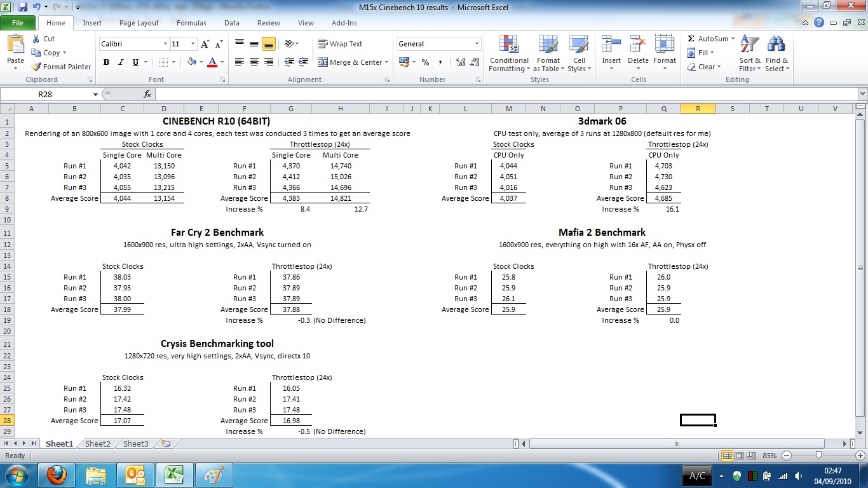
Task: Click the Windows Start button
Action: point(15,475)
